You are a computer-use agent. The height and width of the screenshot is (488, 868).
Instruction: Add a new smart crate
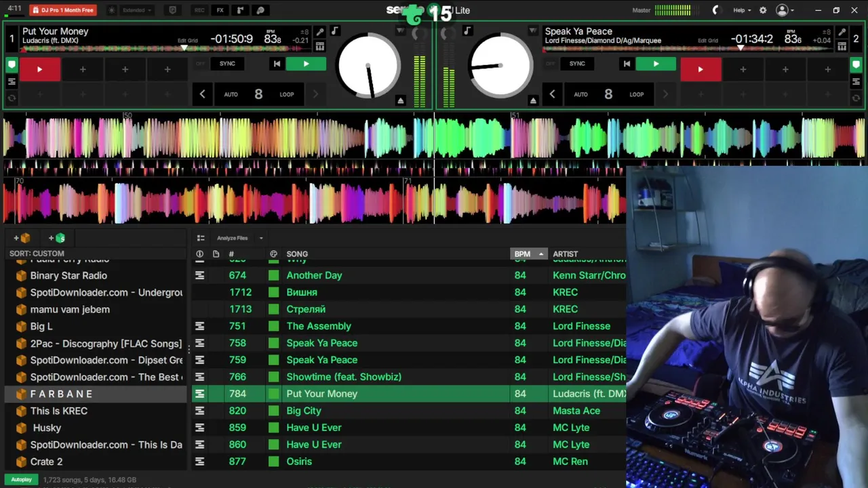coord(57,238)
